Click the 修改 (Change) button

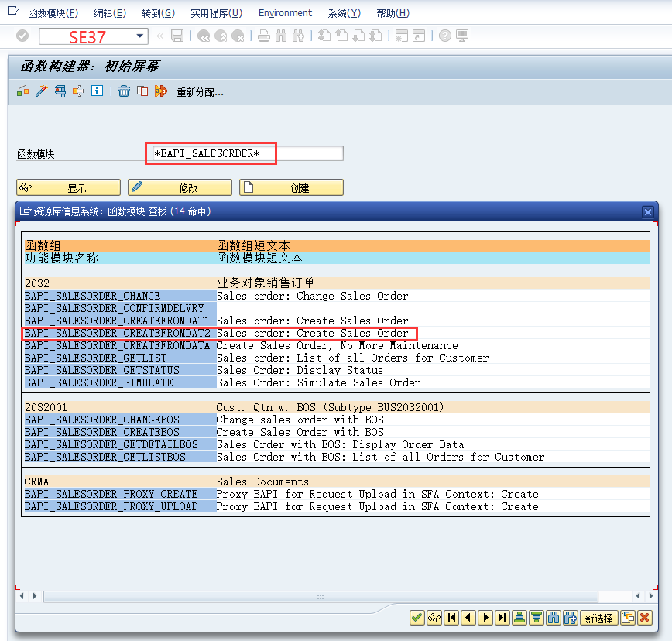tap(180, 187)
